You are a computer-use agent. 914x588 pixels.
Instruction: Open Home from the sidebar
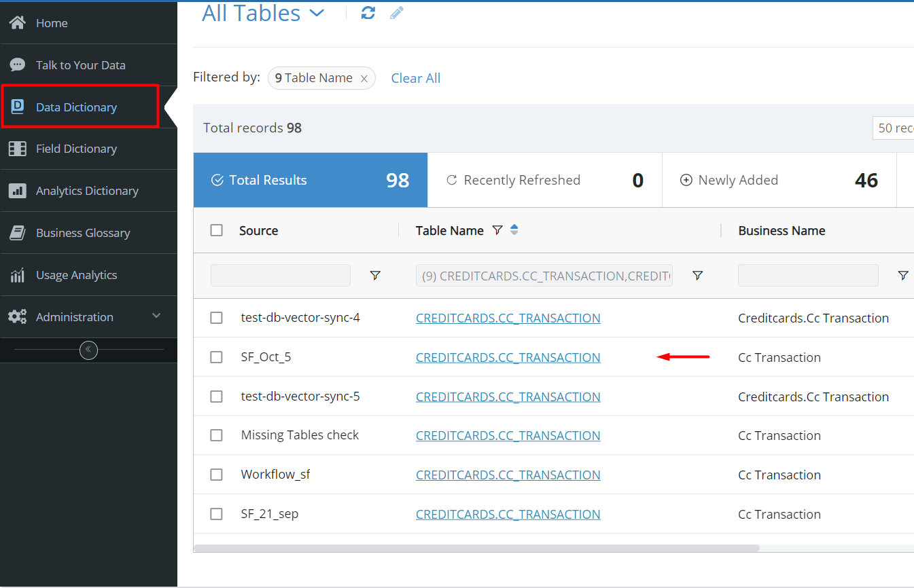point(52,23)
